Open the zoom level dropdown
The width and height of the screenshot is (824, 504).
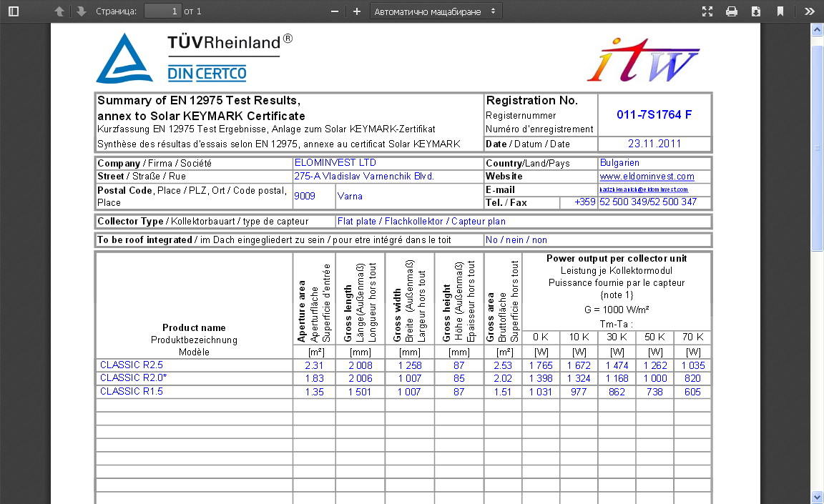(436, 11)
